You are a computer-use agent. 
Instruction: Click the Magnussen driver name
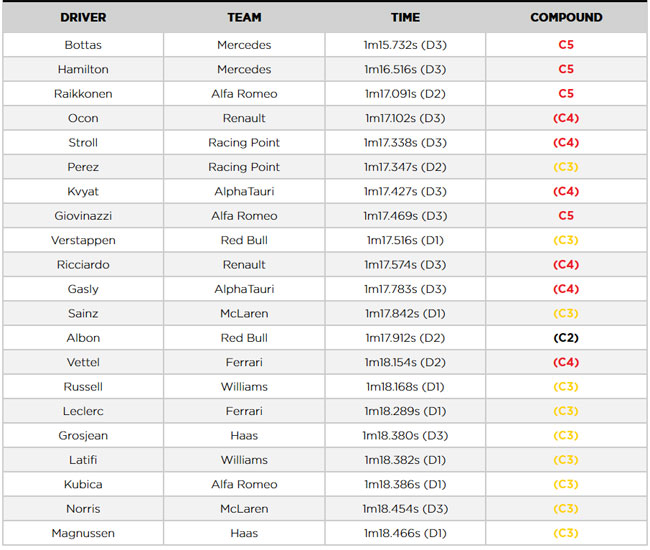83,533
